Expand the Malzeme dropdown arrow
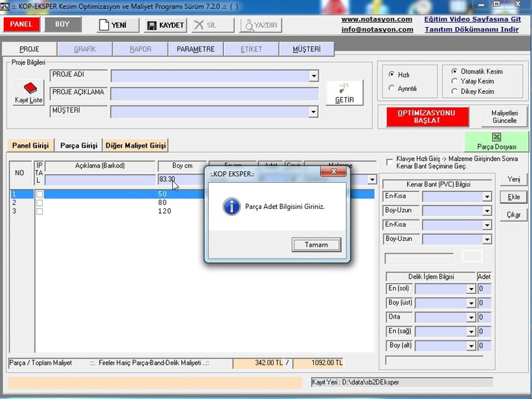The image size is (532, 399). pos(372,180)
